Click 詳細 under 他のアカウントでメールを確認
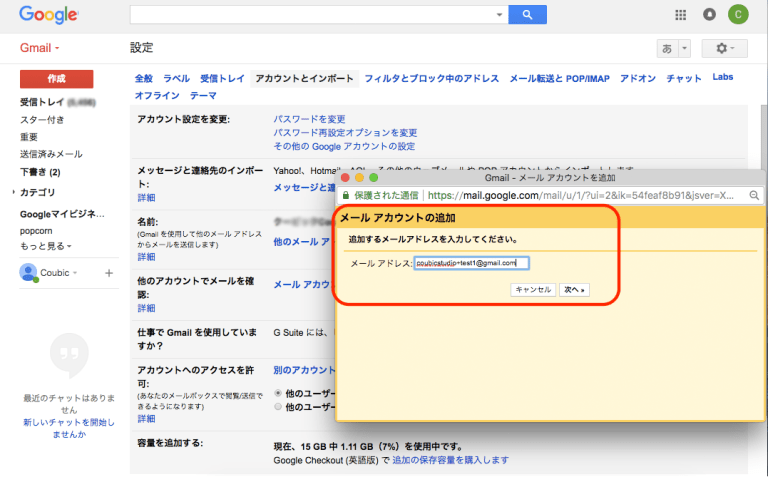768x477 pixels. (x=146, y=308)
